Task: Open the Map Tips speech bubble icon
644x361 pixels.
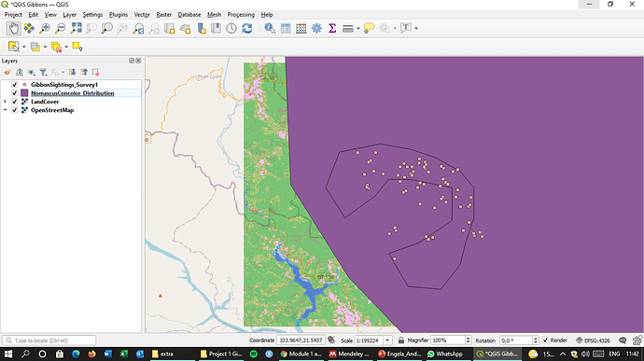Action: pyautogui.click(x=369, y=28)
